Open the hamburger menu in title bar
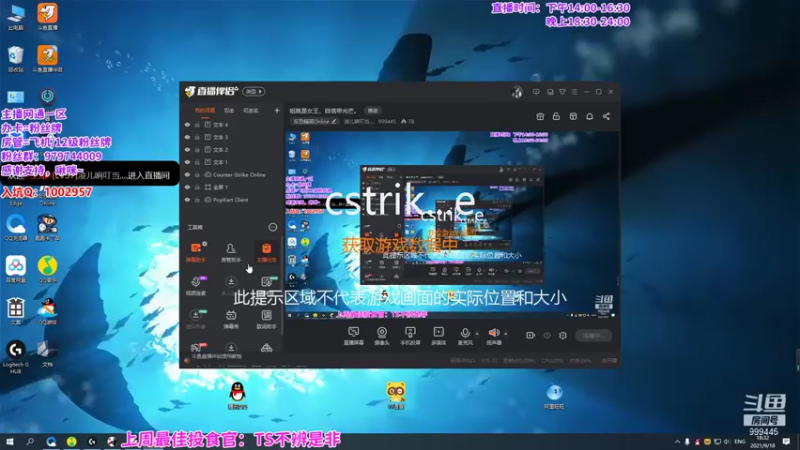Screen dimensions: 800x450 pyautogui.click(x=574, y=92)
